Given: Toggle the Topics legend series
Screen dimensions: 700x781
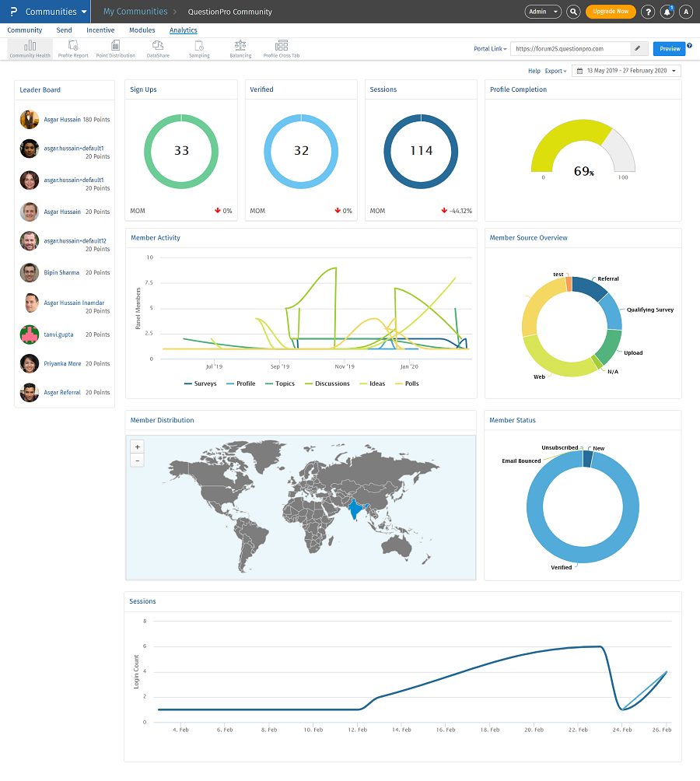Looking at the screenshot, I should pos(280,383).
